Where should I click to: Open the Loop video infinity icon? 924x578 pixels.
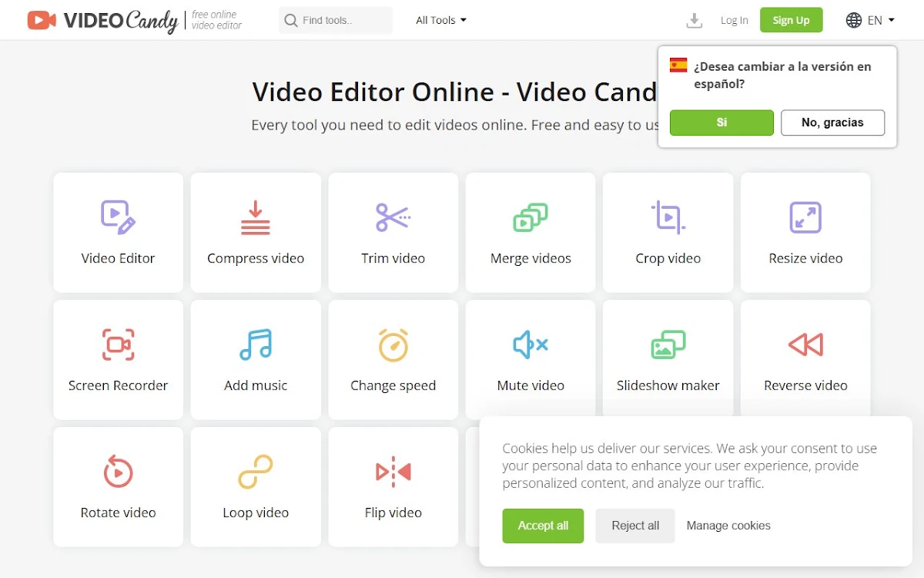256,472
